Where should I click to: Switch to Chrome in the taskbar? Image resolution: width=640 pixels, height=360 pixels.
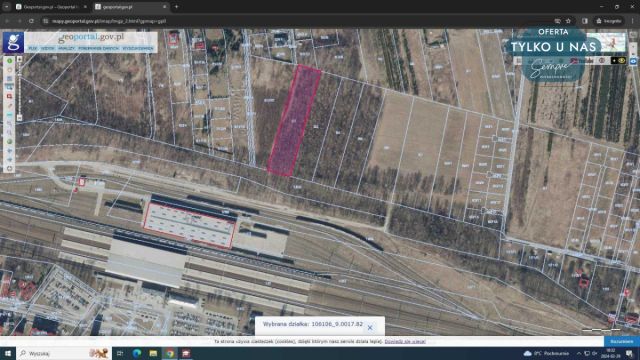click(x=170, y=353)
